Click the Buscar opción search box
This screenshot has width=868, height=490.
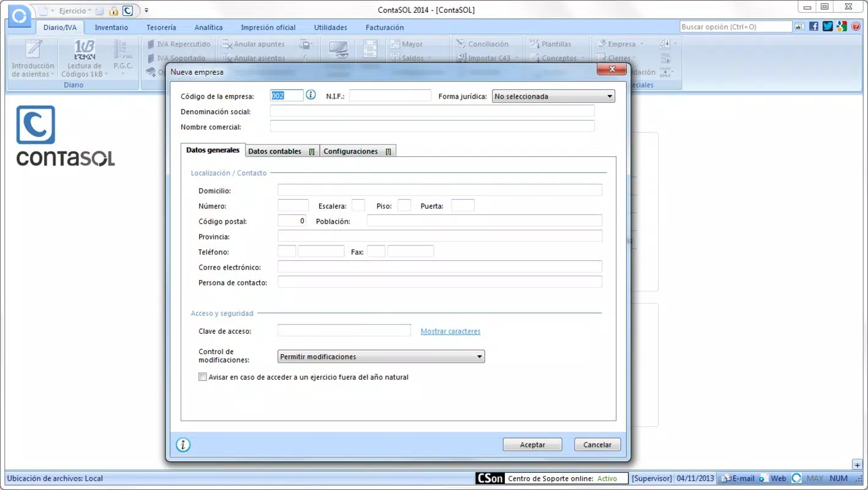736,27
